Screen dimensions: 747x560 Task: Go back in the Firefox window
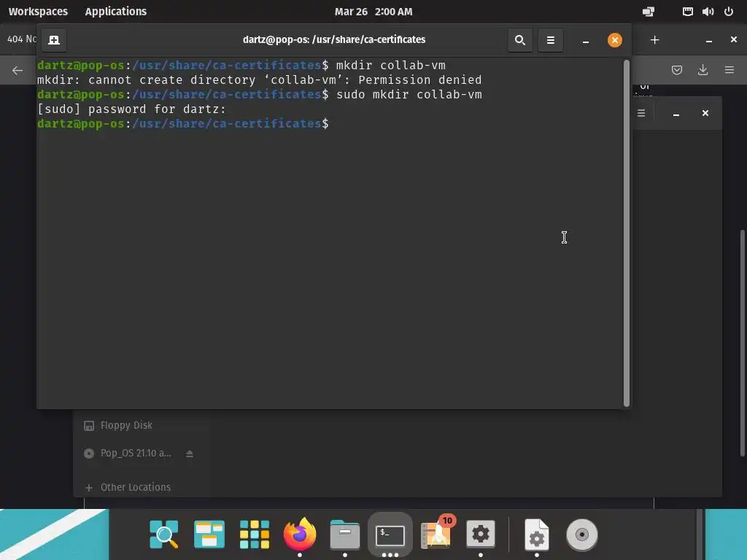click(18, 71)
